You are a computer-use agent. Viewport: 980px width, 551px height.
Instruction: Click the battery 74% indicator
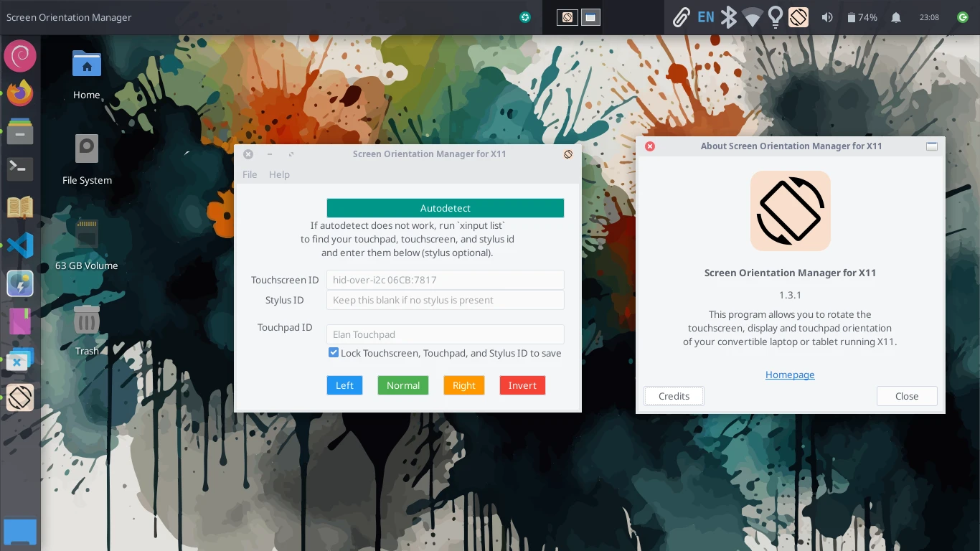pyautogui.click(x=861, y=17)
